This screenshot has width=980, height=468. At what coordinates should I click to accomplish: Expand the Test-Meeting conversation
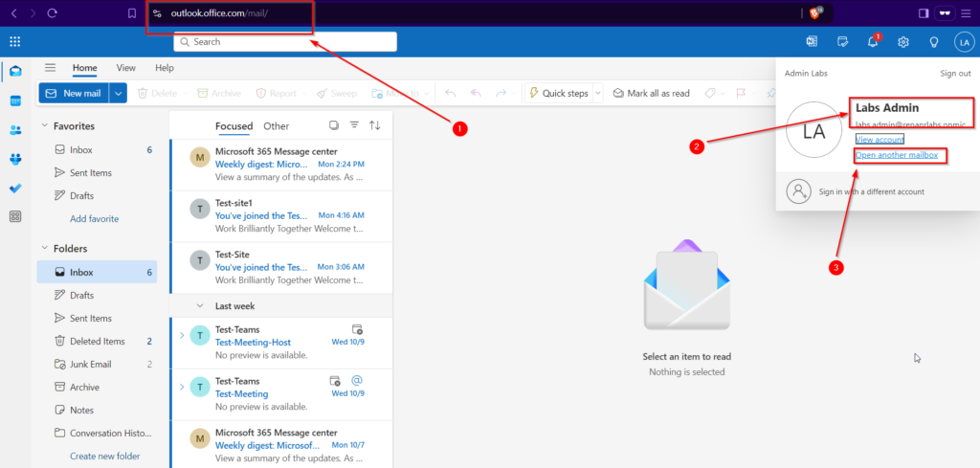coord(182,387)
